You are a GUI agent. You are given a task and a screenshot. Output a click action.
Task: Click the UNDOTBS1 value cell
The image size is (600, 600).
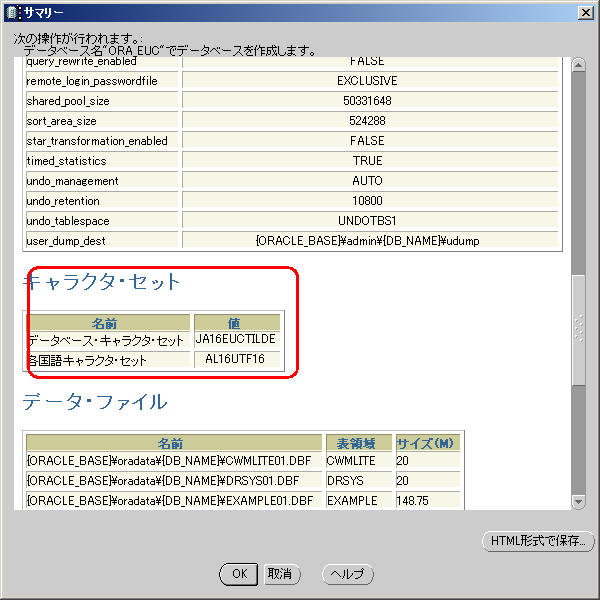pyautogui.click(x=368, y=221)
